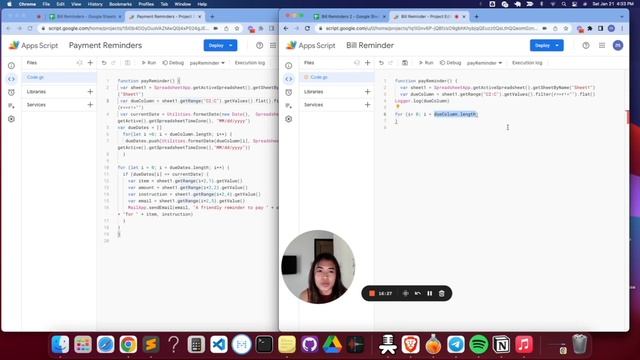Debug script in Payment Reminders window

[x=173, y=63]
